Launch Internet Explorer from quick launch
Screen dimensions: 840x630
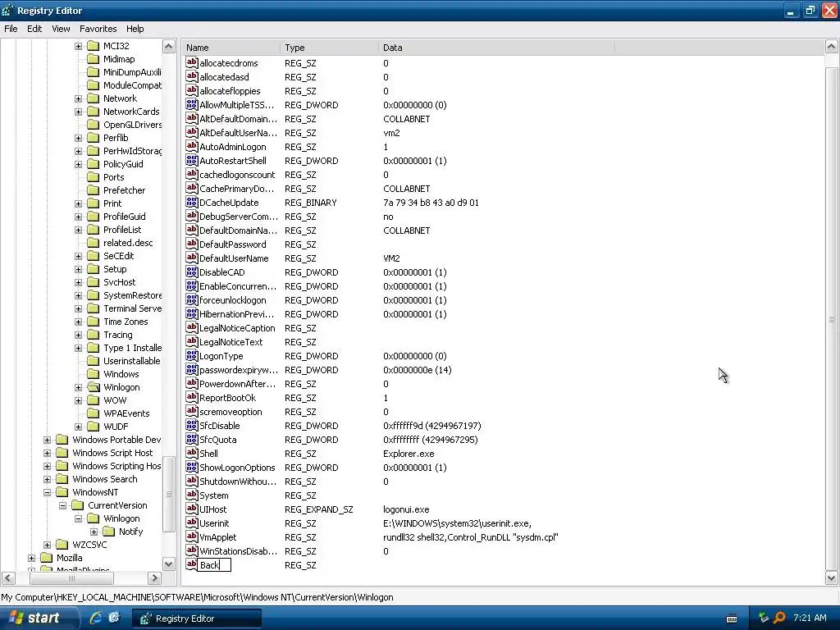tap(96, 618)
